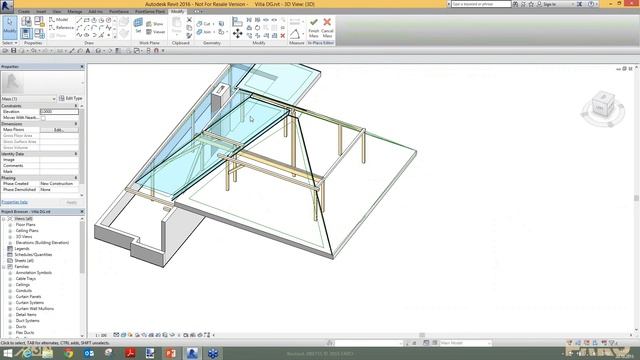This screenshot has height=360, width=640.
Task: Open the Insert ribbon tab
Action: coord(41,11)
